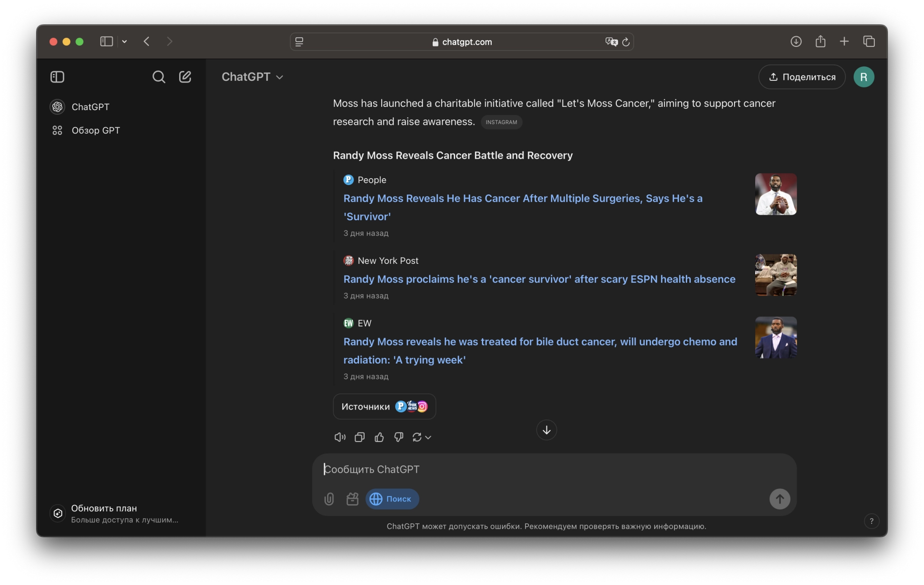
Task: Copy the response with the copy icon
Action: pos(360,437)
